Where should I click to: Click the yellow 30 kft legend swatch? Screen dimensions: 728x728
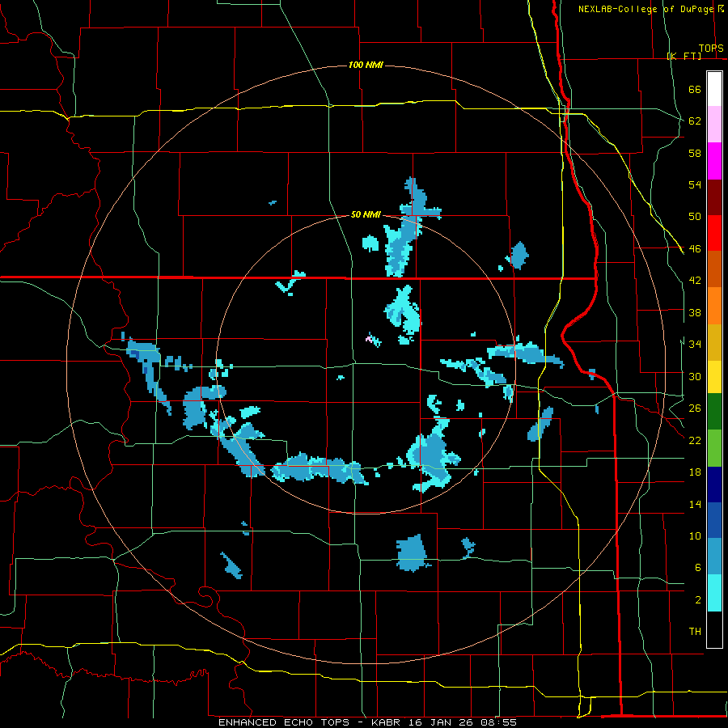pos(714,376)
